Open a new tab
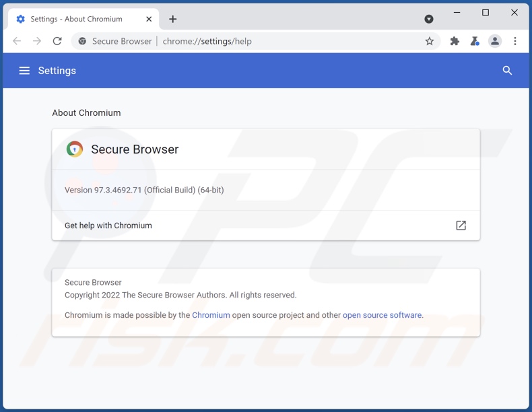Screen dimensions: 532x412 point(173,19)
